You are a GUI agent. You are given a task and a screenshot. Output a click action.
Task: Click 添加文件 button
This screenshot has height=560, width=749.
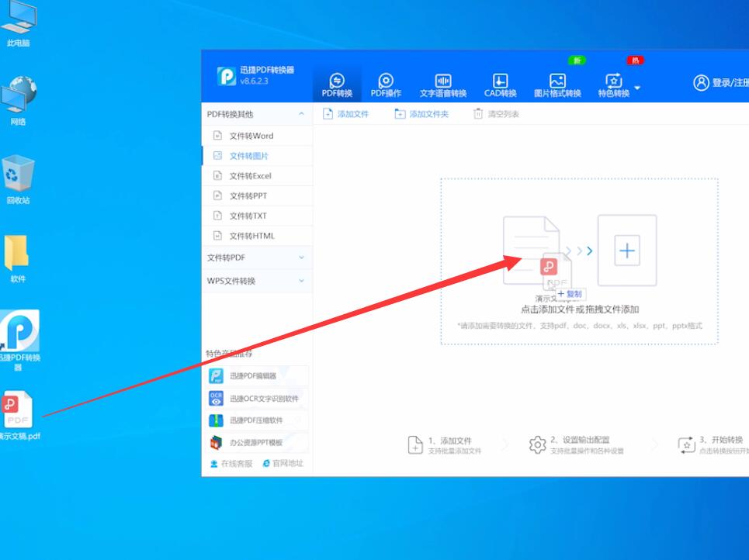tap(346, 114)
